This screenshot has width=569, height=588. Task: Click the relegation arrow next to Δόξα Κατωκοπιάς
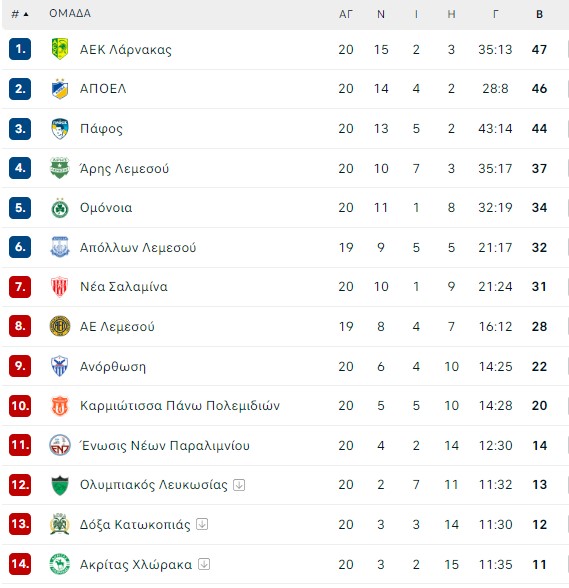pos(202,524)
